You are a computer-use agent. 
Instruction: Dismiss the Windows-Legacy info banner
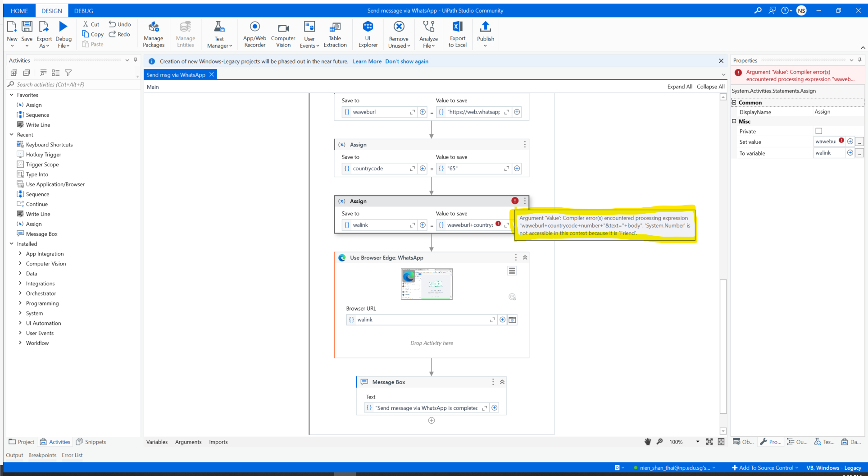721,61
